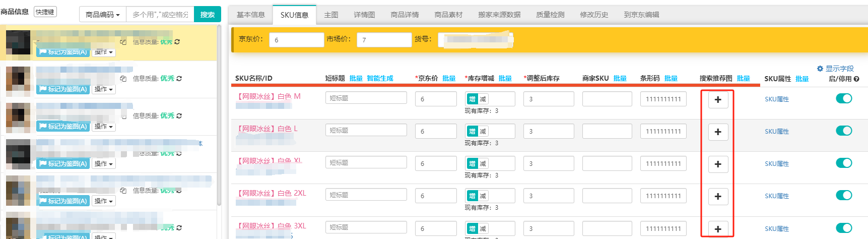
Task: Refresh info quality of third product
Action: 179,116
